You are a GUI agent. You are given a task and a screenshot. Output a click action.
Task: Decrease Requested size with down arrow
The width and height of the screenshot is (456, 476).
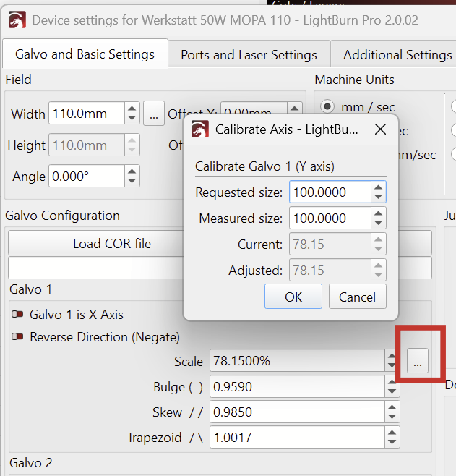[x=378, y=197]
